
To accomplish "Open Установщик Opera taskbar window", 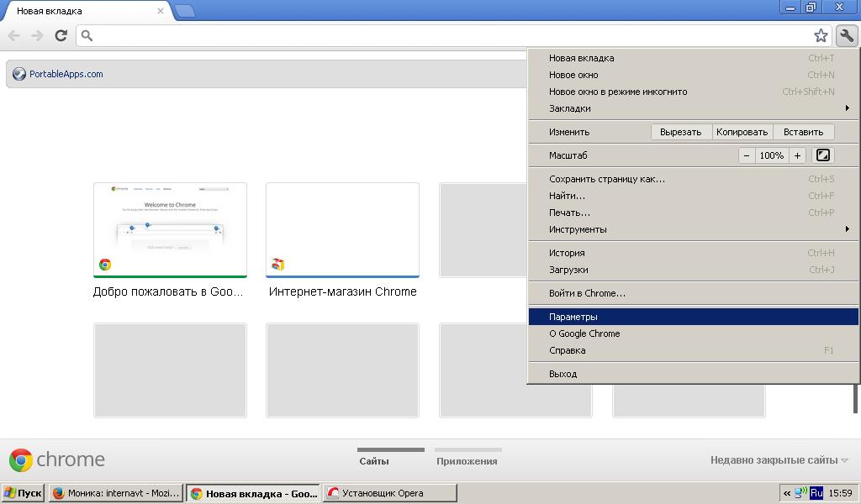I will tap(390, 493).
